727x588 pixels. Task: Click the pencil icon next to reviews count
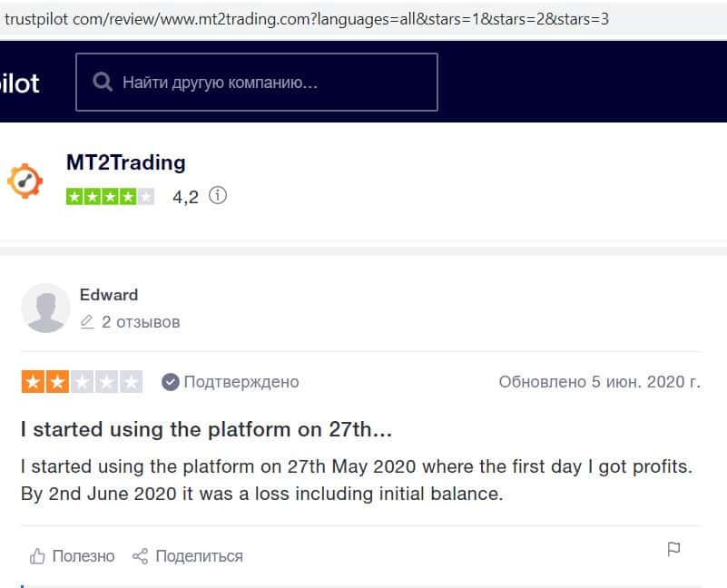87,322
